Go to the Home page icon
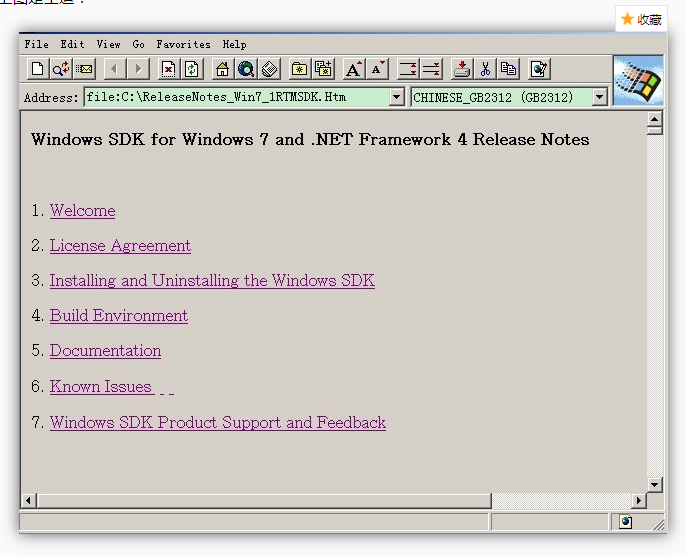686x556 pixels. pyautogui.click(x=223, y=69)
